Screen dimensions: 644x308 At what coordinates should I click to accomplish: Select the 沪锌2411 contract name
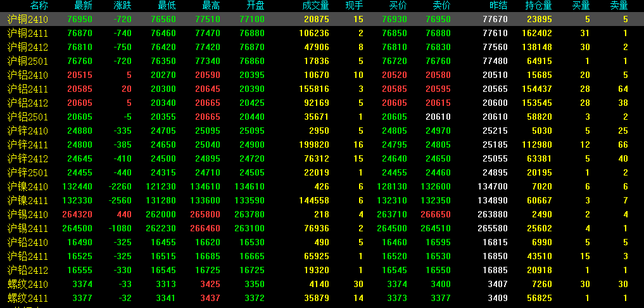[27, 145]
